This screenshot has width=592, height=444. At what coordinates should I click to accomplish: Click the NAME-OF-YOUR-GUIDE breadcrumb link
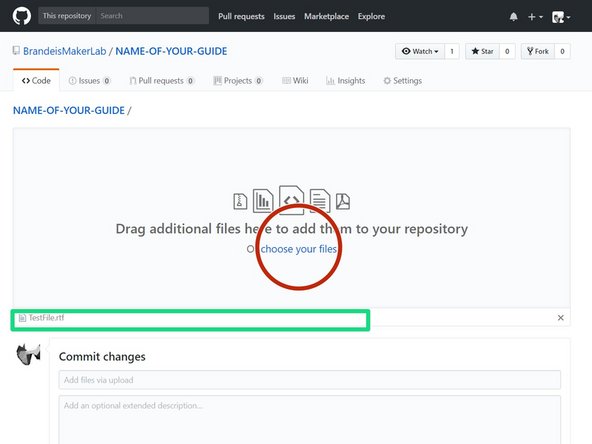pos(69,110)
